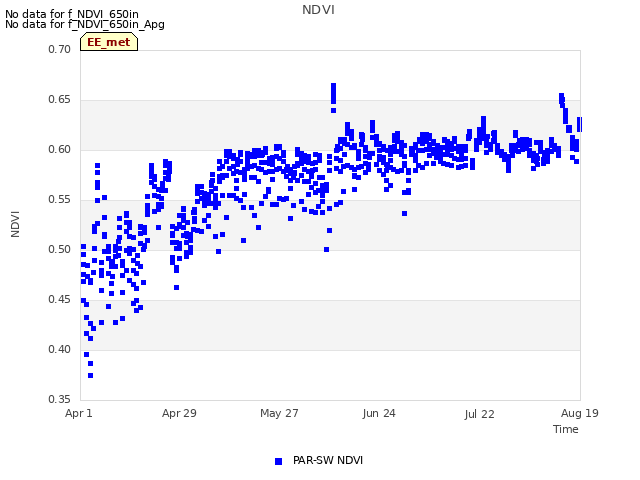The image size is (640, 480).
Task: Click 'No data for f_NDVI_650in_Apg' message
Action: click(85, 24)
